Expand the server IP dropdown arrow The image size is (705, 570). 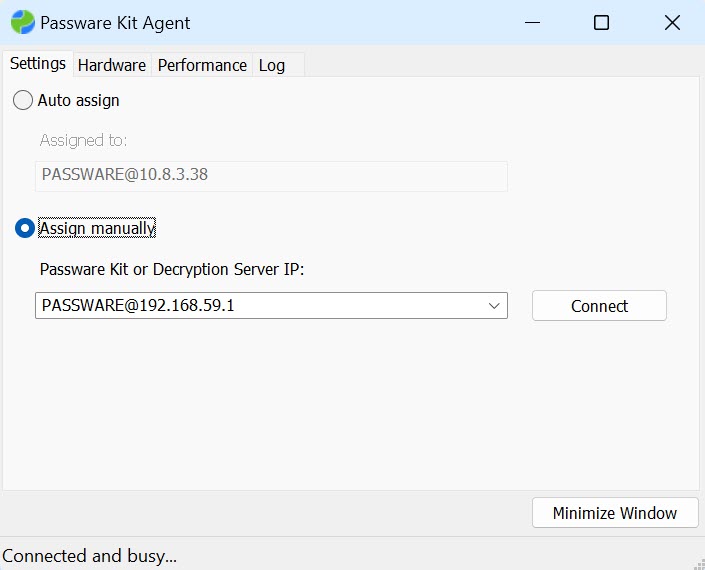(x=494, y=306)
